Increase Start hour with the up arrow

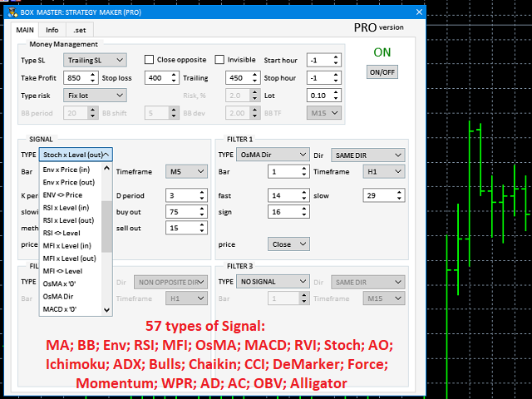pos(336,57)
